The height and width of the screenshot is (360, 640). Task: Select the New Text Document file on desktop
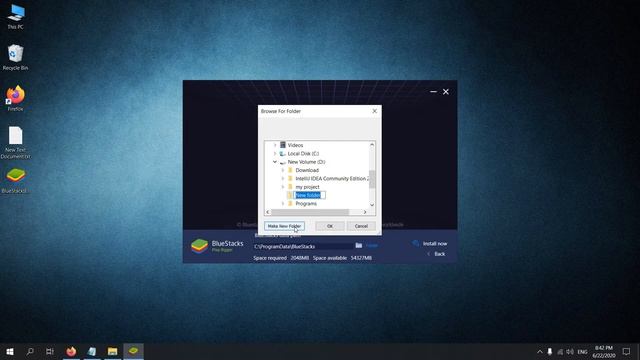(16, 142)
